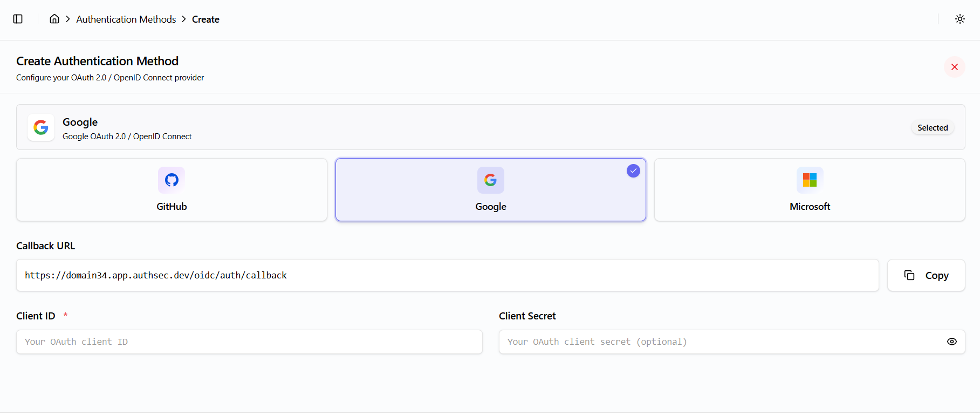
Task: Copy the callback URL
Action: [x=926, y=275]
